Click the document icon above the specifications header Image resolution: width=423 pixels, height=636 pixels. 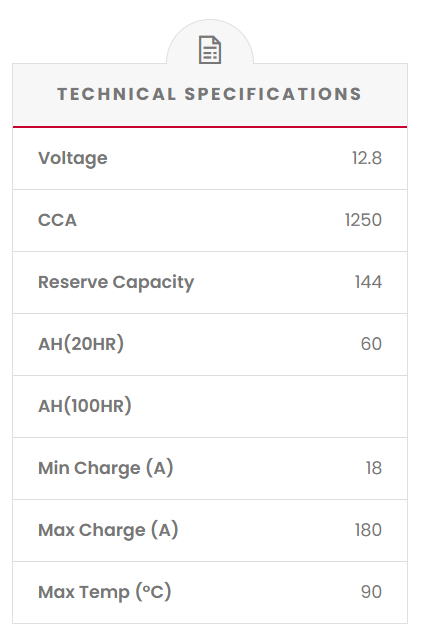[210, 50]
